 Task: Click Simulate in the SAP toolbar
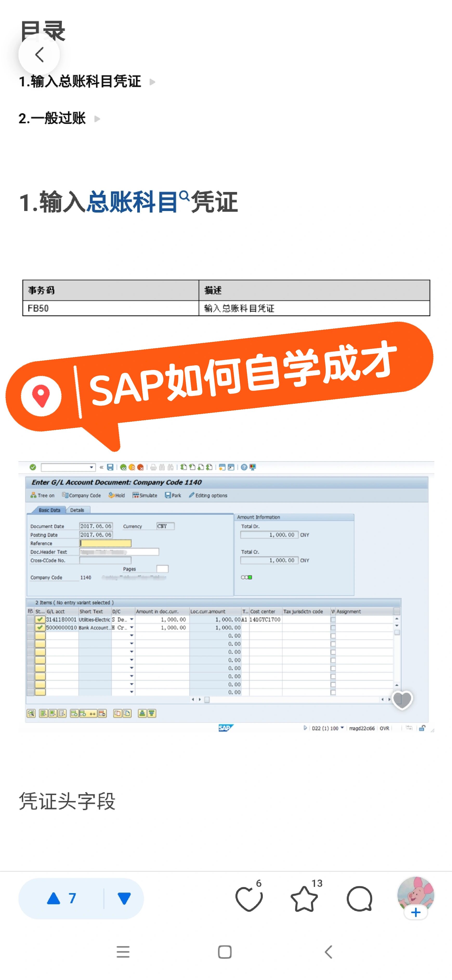tap(145, 495)
